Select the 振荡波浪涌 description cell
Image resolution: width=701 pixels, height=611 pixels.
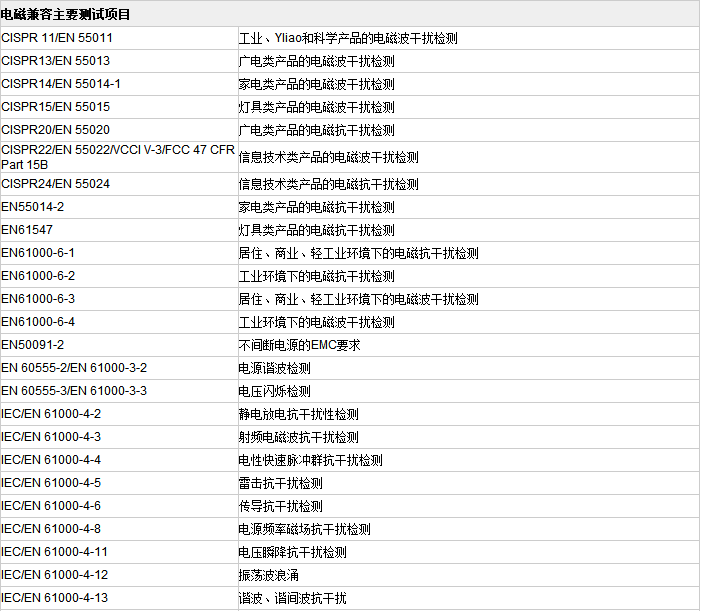pyautogui.click(x=268, y=575)
